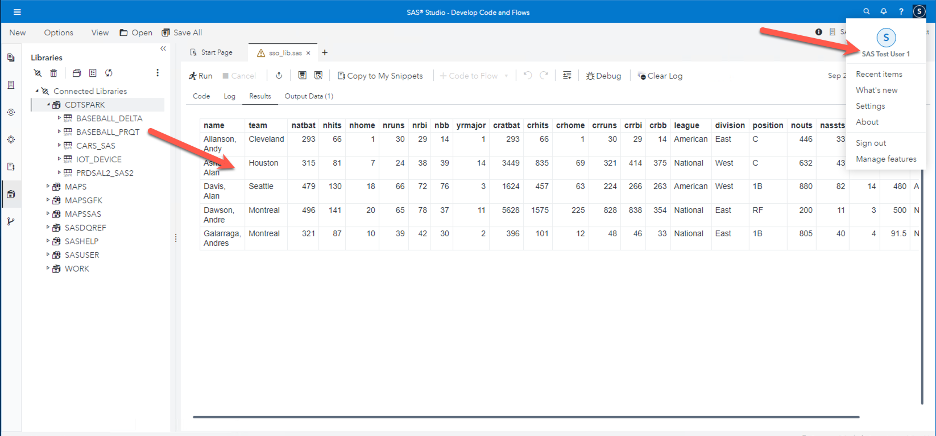This screenshot has width=936, height=436.
Task: Switch to the Log tab
Action: 229,96
